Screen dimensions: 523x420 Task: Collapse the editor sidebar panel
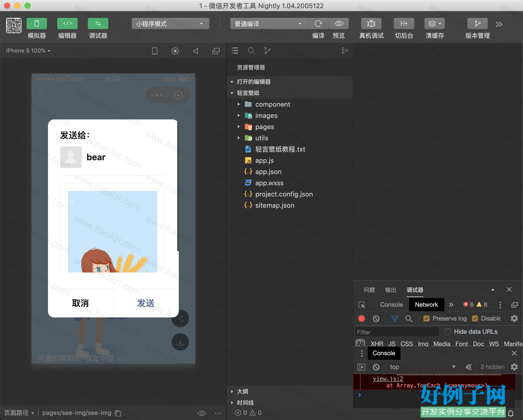pyautogui.click(x=345, y=51)
